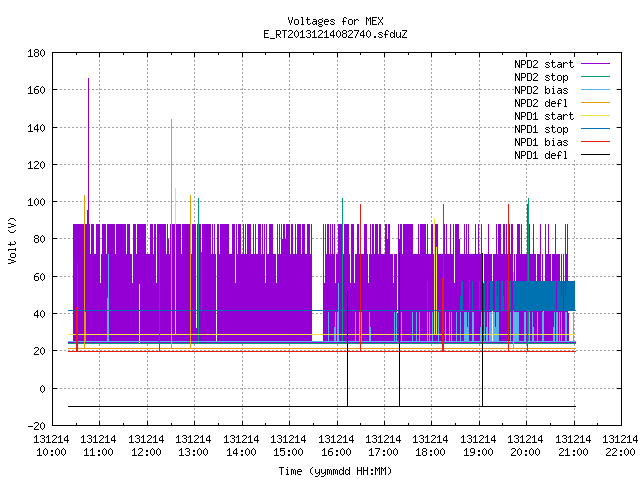Viewport: 640px width, 480px height.
Task: Click the 180 y-axis tick value
Action: [x=36, y=53]
